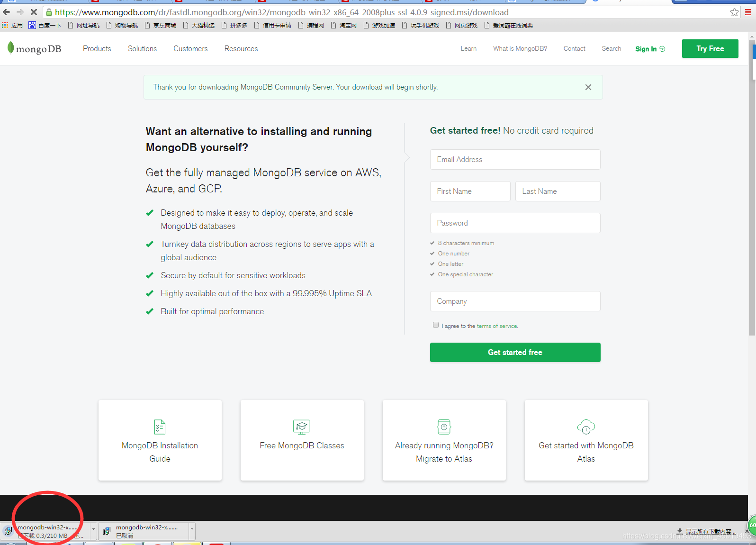
Task: Open the 网址导航 bookmark
Action: [x=84, y=25]
